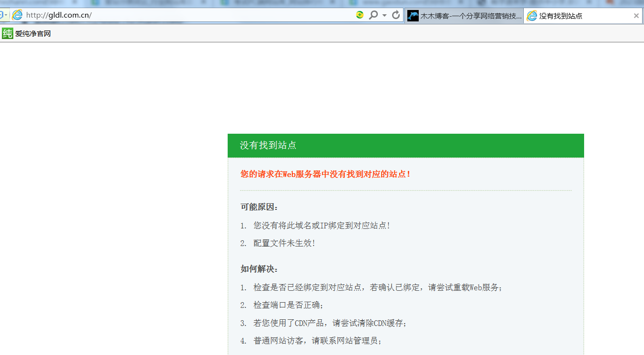Click the 配置文件未生效 reason line
Screen dimensions: 644x355
coord(284,243)
